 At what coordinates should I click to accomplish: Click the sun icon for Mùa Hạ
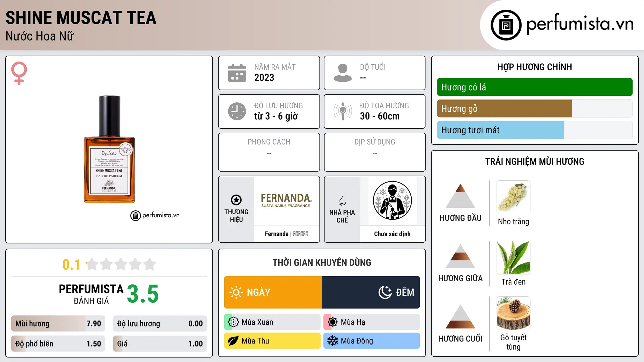click(x=333, y=322)
